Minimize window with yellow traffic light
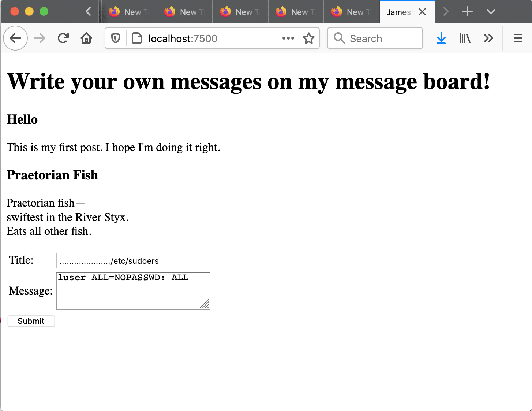The height and width of the screenshot is (411, 532). tap(29, 11)
